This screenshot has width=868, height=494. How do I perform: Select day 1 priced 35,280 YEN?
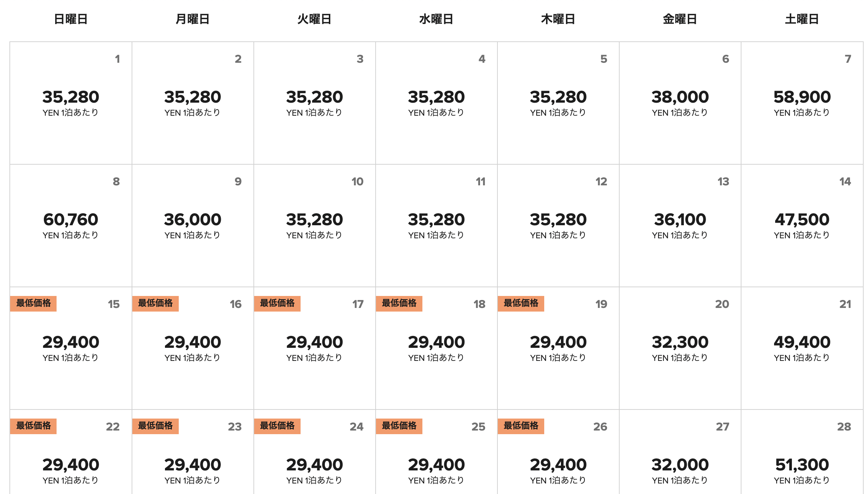click(x=71, y=103)
